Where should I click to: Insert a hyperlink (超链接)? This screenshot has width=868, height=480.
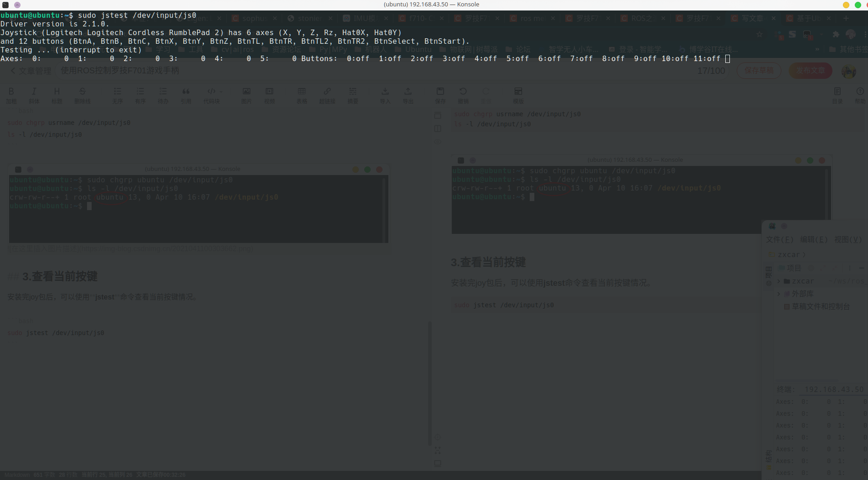pyautogui.click(x=327, y=95)
